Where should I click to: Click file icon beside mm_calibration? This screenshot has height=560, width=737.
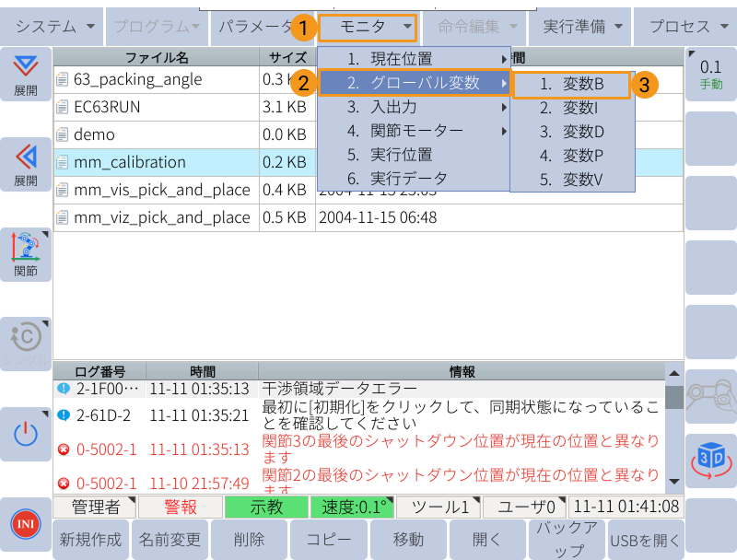pyautogui.click(x=62, y=162)
